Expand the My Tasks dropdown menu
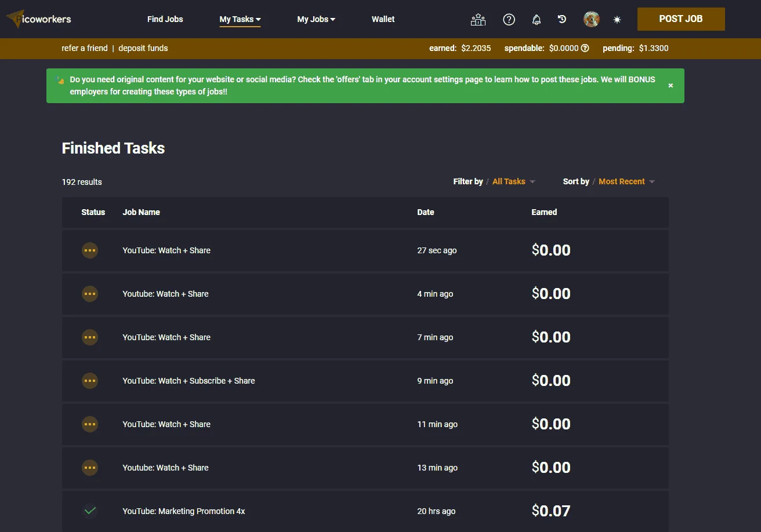 point(240,19)
